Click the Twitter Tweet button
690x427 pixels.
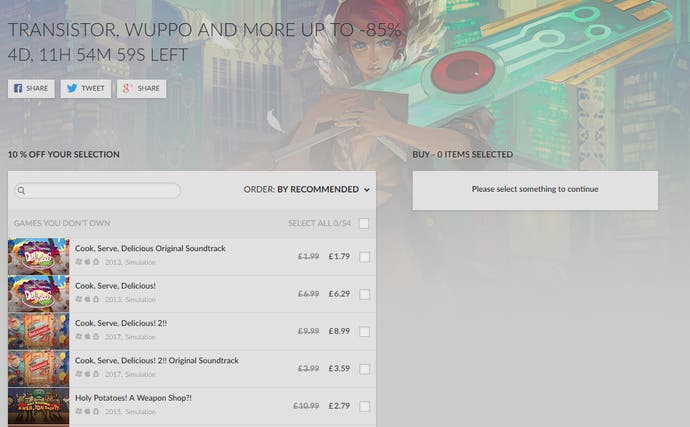pyautogui.click(x=86, y=88)
